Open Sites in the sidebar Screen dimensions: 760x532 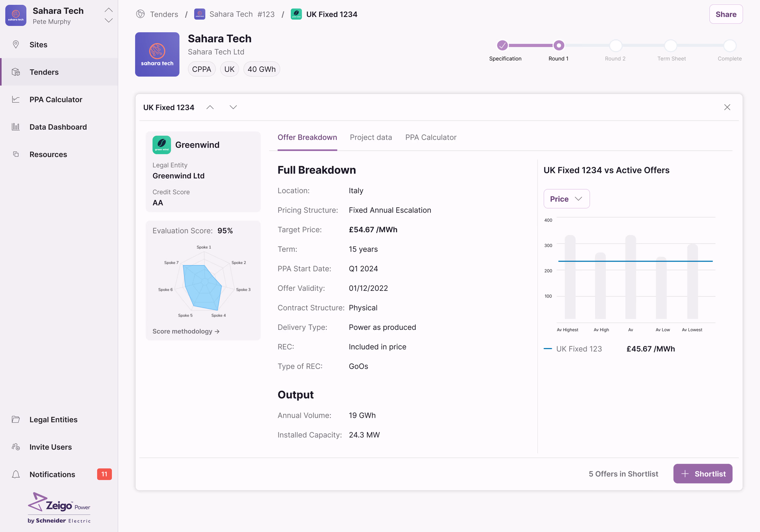[59, 45]
